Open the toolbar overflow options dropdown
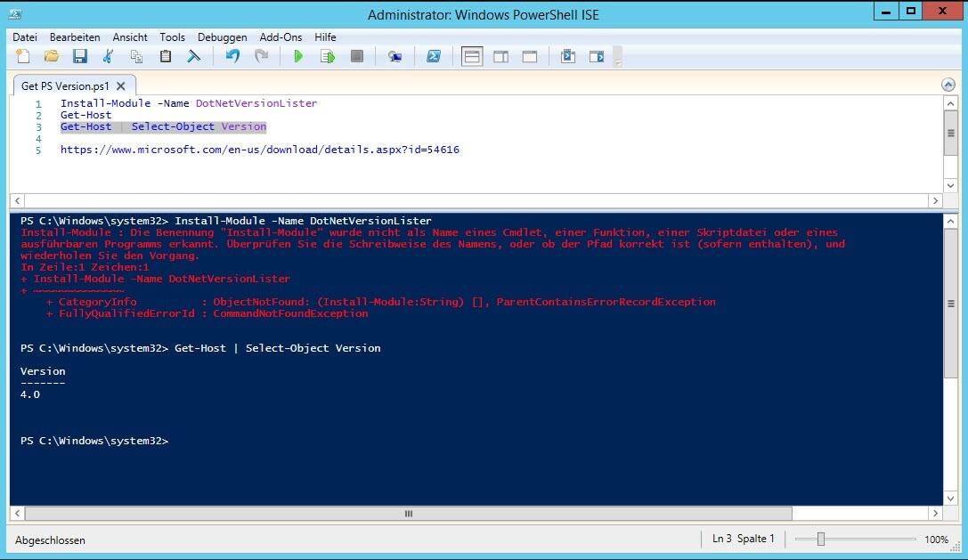Image resolution: width=968 pixels, height=560 pixels. [x=617, y=58]
